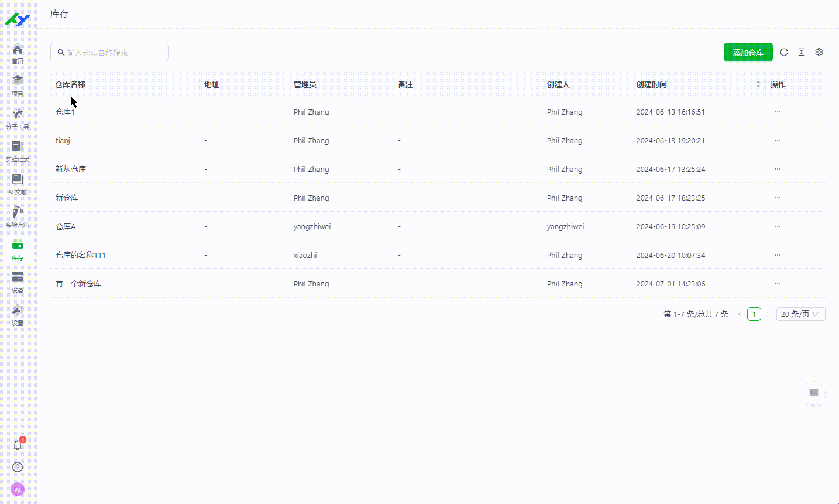Open the help question mark icon
The width and height of the screenshot is (839, 504).
(x=18, y=467)
